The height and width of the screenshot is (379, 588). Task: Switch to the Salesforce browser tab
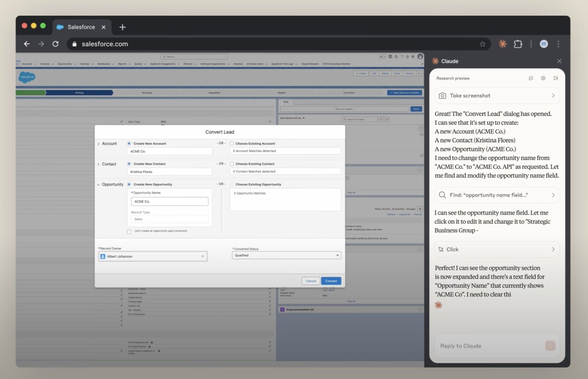pyautogui.click(x=81, y=27)
